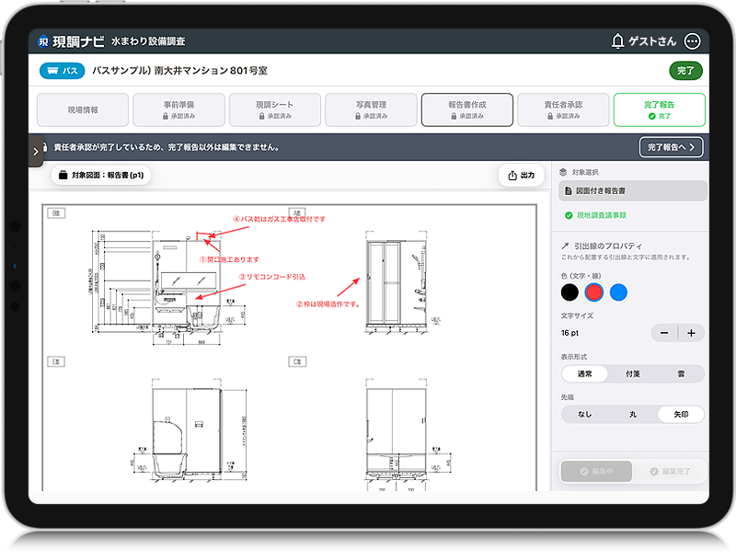736x560 pixels.
Task: Click the ④ バス乾 gas annotation text
Action: tap(279, 219)
